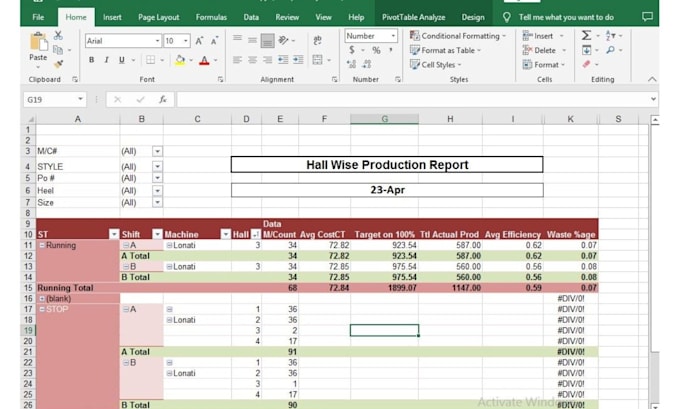Click the Insert Function fx icon
Viewport: 680px width, 409px height.
coord(163,100)
